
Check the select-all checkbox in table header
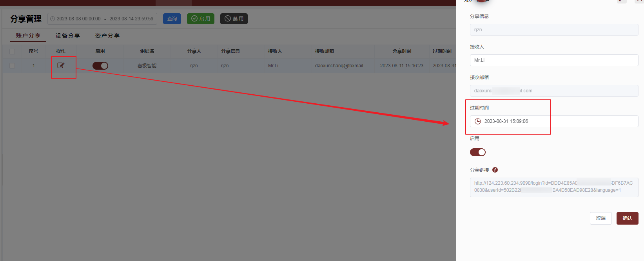(12, 51)
